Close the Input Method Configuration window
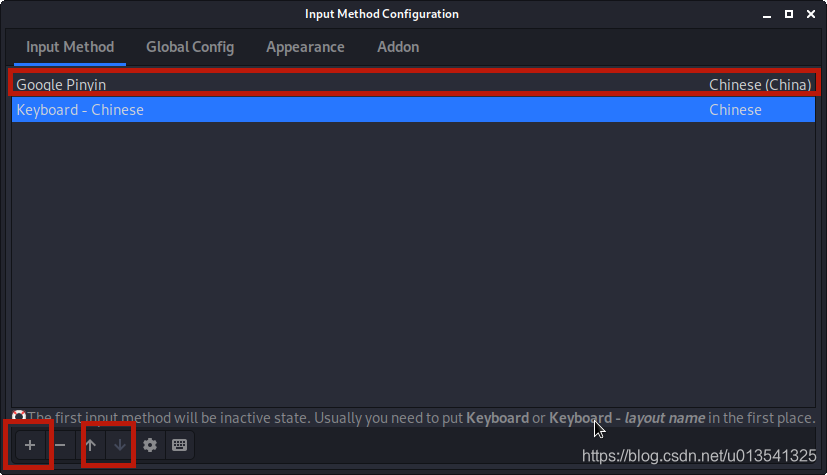Image resolution: width=827 pixels, height=475 pixels. (811, 14)
